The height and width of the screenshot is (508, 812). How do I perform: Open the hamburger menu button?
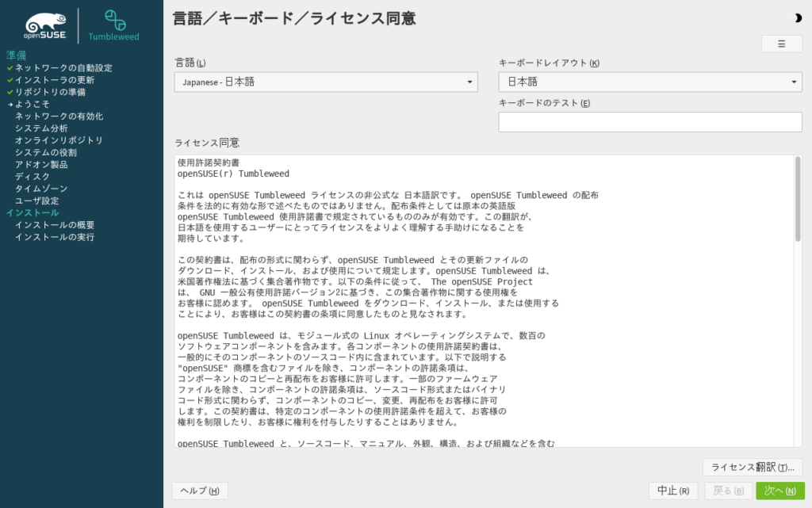point(781,44)
